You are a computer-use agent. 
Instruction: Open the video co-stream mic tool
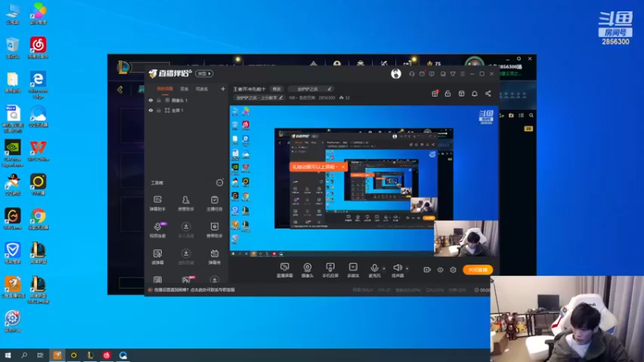158,230
